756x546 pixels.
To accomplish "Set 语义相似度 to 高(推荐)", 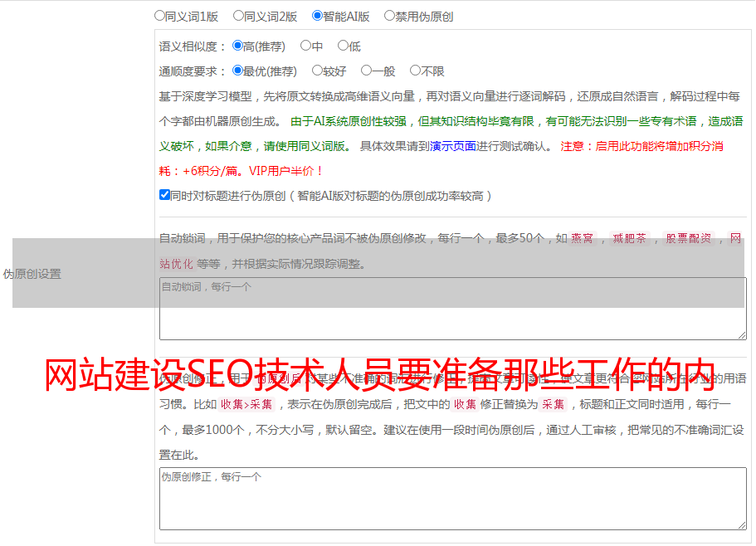I will (237, 46).
